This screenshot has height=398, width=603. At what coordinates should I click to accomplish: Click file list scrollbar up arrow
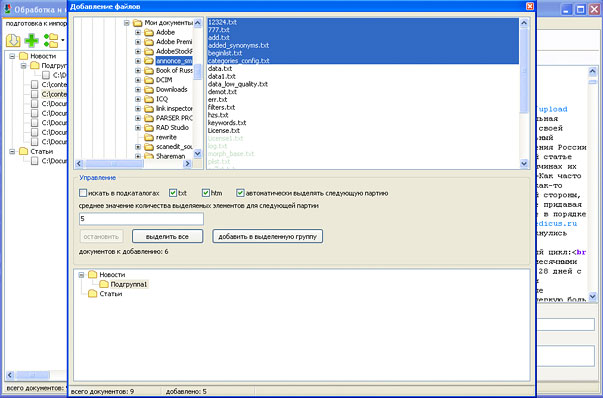[x=524, y=23]
